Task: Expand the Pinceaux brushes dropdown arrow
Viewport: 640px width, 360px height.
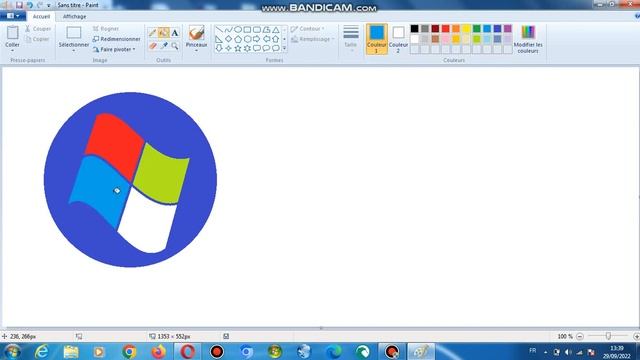Action: coord(196,51)
